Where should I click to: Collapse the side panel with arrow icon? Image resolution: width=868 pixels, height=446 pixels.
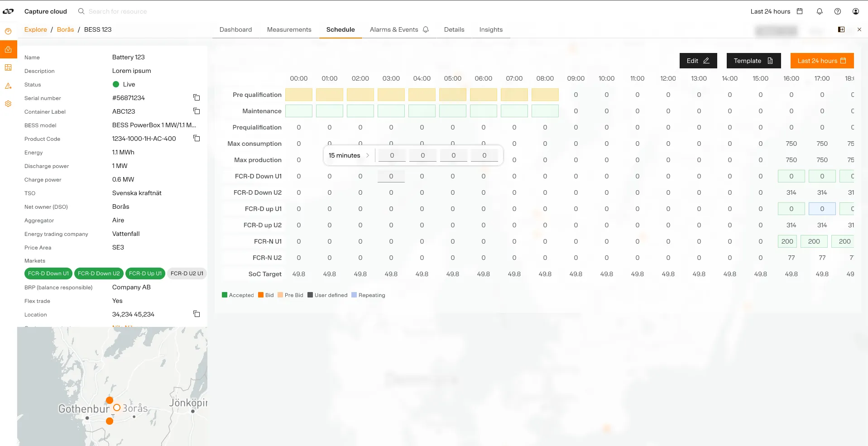point(841,29)
